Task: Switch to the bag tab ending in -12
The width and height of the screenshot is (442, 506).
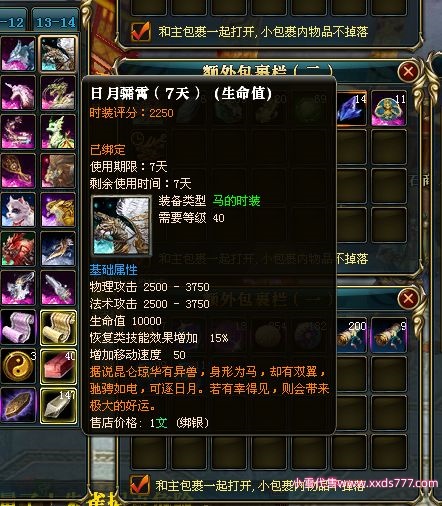Action: pos(12,22)
